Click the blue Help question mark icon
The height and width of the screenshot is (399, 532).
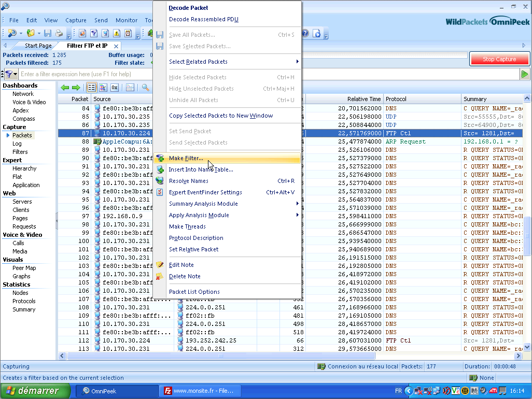(305, 33)
